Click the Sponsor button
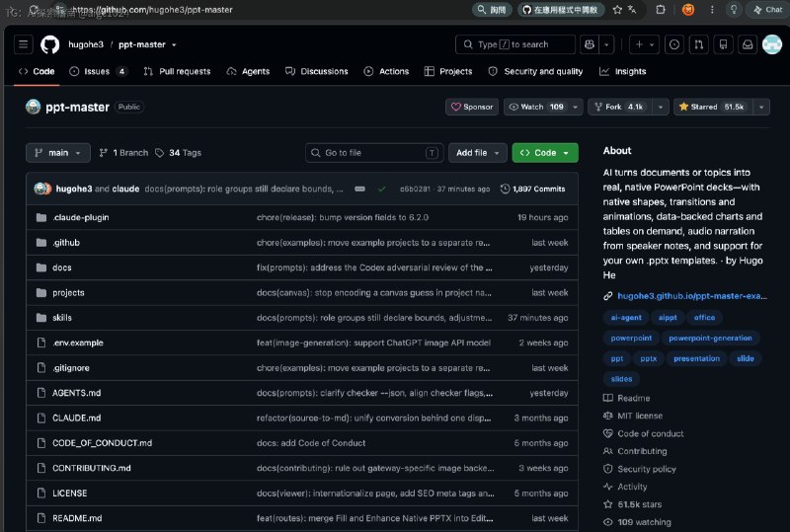This screenshot has height=532, width=790. [472, 107]
